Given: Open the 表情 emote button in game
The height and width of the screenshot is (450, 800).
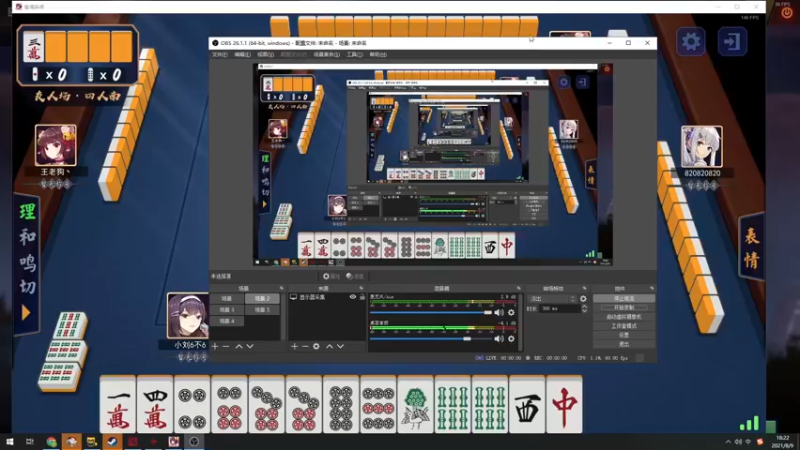Looking at the screenshot, I should (x=752, y=248).
